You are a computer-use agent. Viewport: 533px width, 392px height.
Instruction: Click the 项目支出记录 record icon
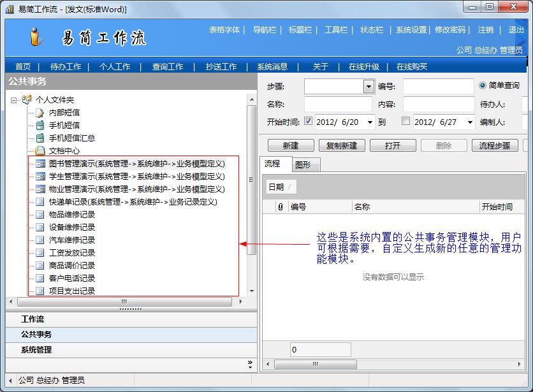coord(40,291)
